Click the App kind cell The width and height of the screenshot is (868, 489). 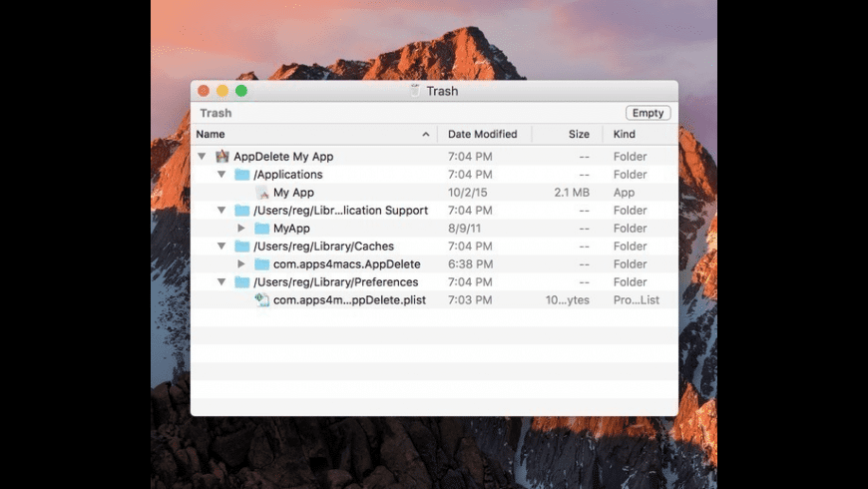(x=624, y=193)
